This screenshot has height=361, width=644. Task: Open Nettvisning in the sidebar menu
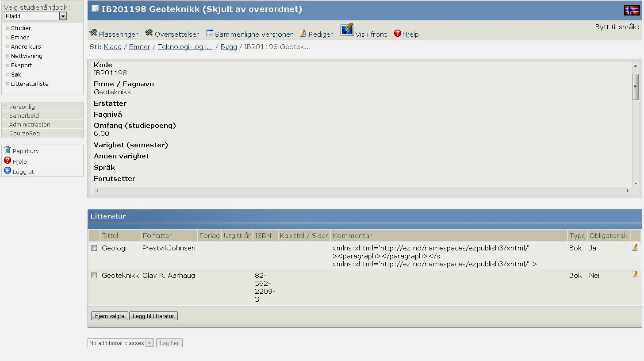pyautogui.click(x=27, y=56)
